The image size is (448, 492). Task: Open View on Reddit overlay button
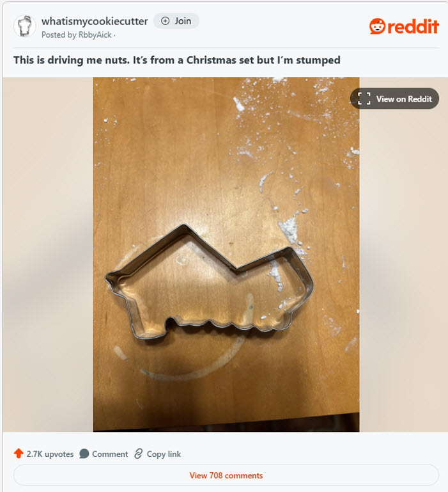tap(394, 99)
